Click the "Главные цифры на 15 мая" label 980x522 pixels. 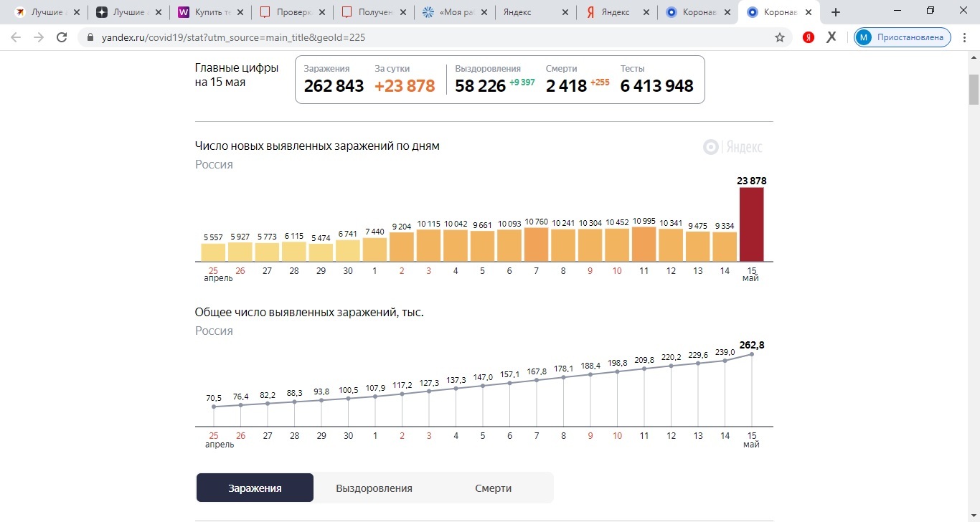click(x=237, y=75)
